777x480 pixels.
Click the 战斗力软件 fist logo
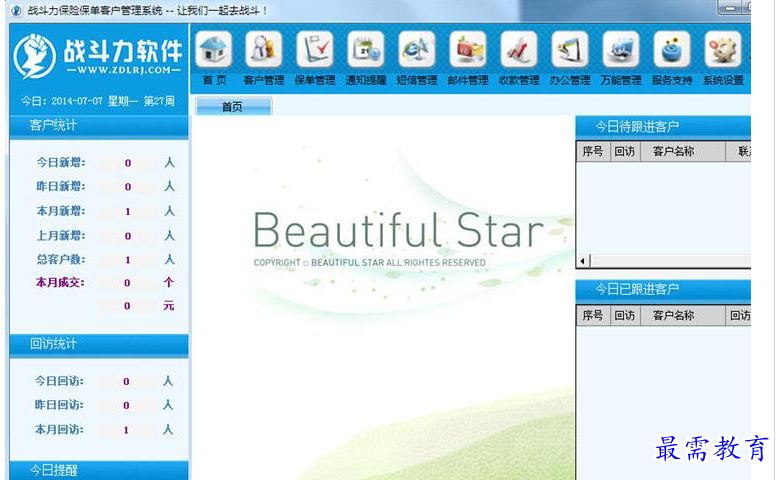point(35,56)
